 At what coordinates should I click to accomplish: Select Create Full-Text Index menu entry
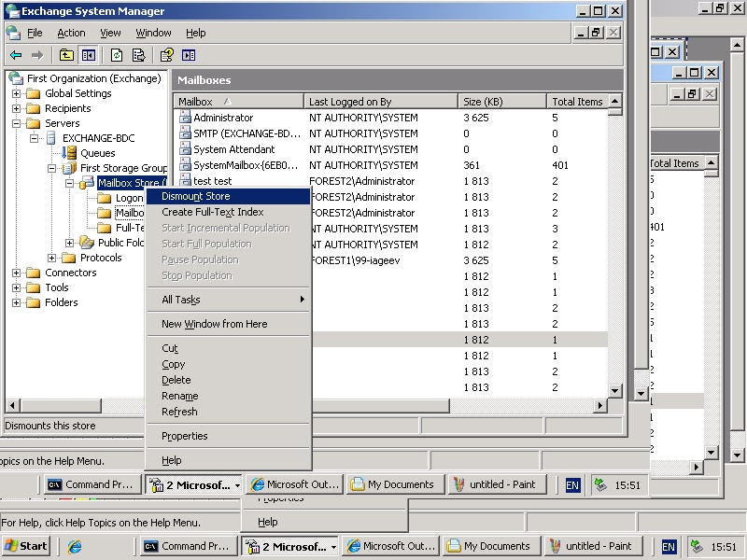coord(228,212)
